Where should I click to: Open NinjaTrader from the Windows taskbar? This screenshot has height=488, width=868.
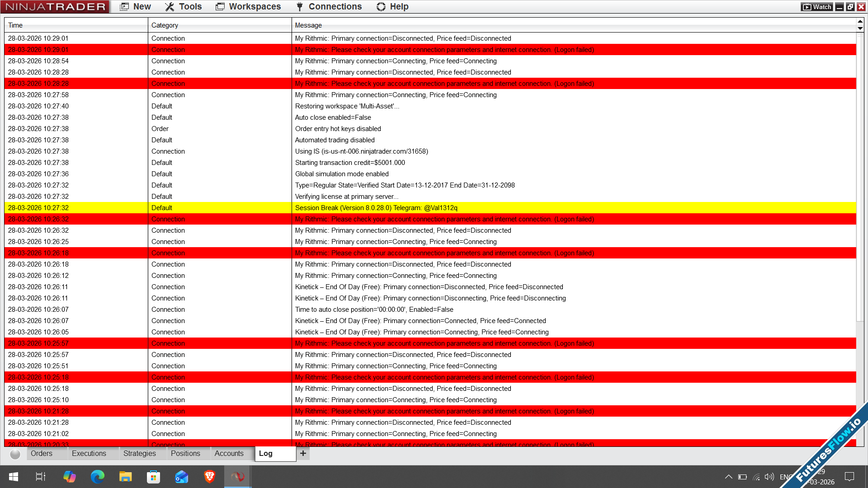click(237, 477)
